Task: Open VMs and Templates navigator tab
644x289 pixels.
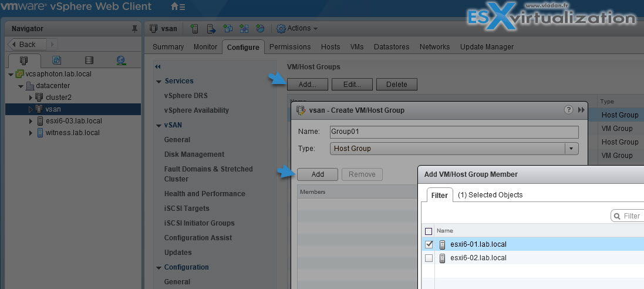Action: click(x=56, y=61)
